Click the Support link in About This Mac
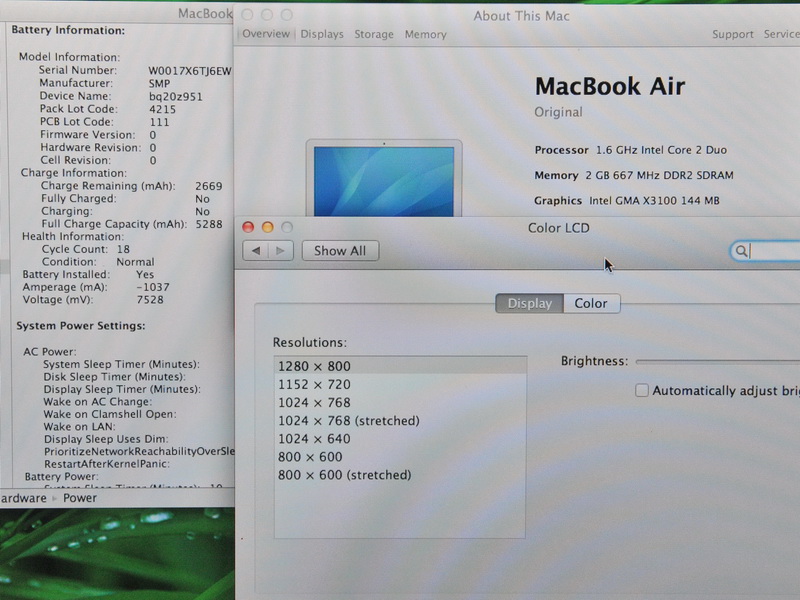This screenshot has width=800, height=600. tap(733, 34)
